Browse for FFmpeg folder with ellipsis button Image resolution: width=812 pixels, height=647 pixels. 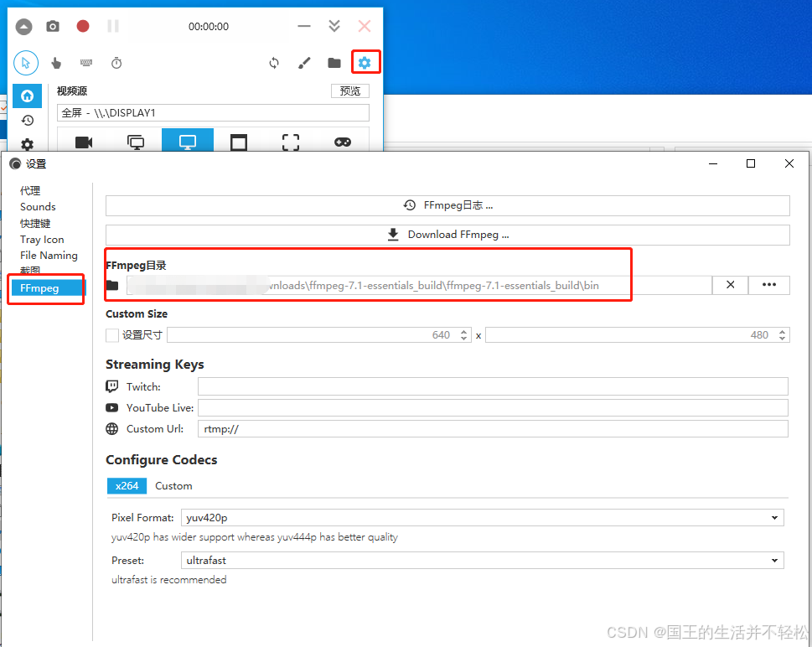[x=769, y=285]
